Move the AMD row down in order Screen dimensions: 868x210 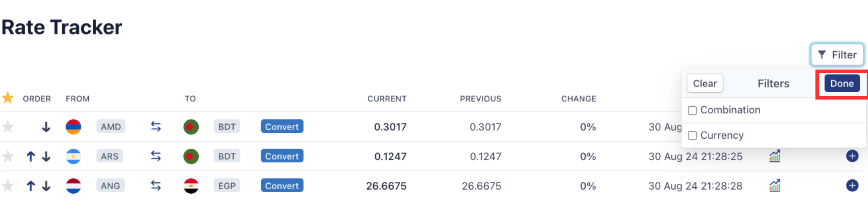click(46, 127)
